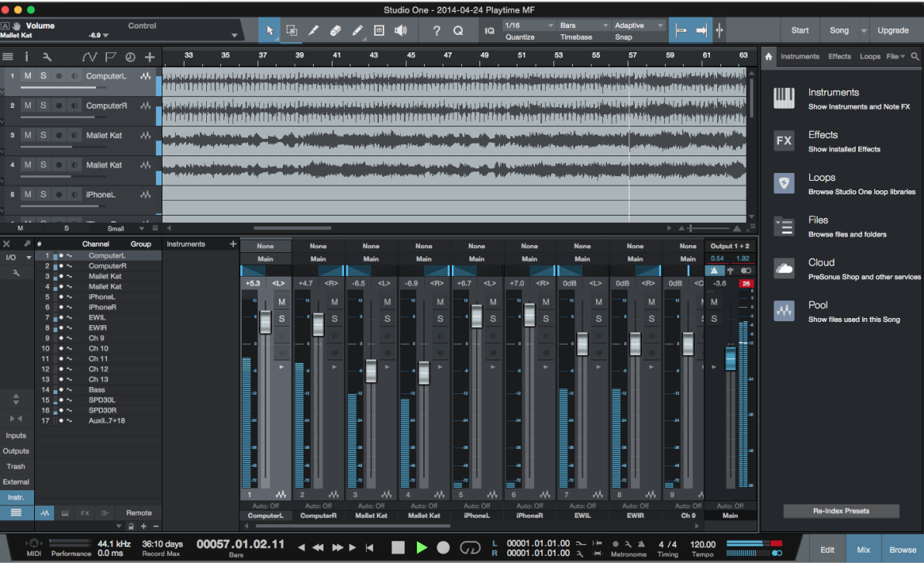Open the Cloud services icon

coord(784,268)
